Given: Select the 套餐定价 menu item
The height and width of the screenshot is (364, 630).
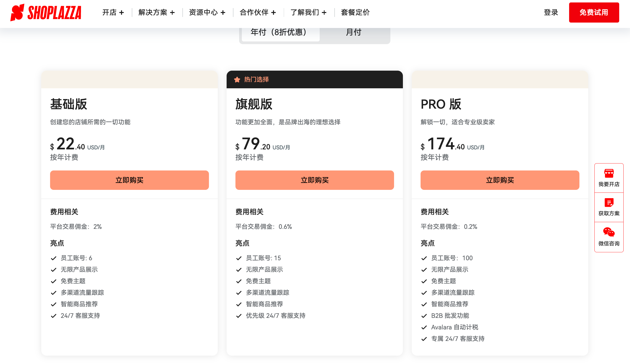Looking at the screenshot, I should point(355,13).
